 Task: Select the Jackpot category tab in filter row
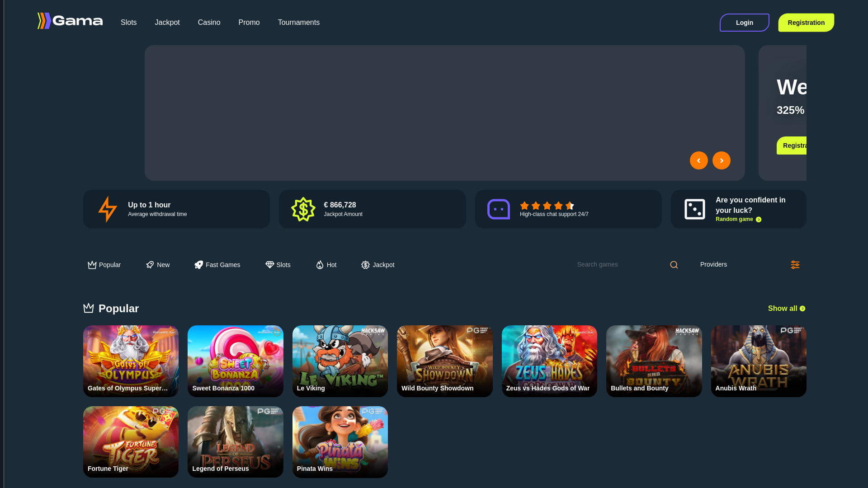[x=377, y=265]
